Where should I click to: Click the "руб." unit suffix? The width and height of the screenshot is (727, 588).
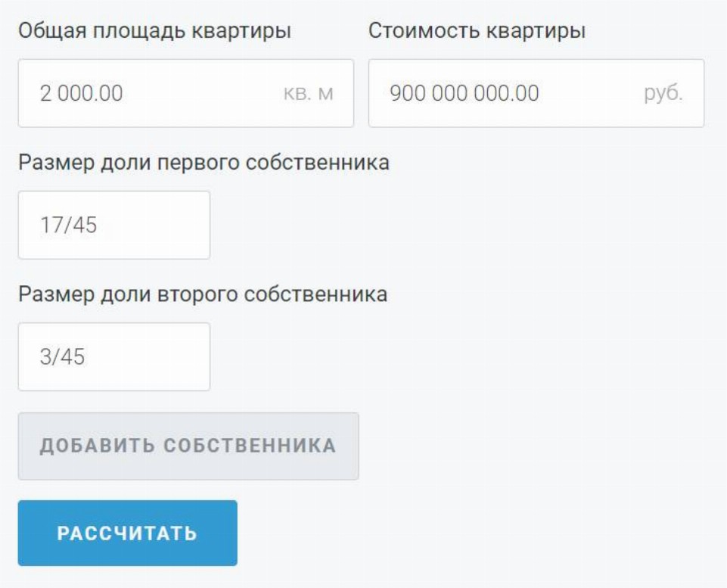click(x=663, y=94)
